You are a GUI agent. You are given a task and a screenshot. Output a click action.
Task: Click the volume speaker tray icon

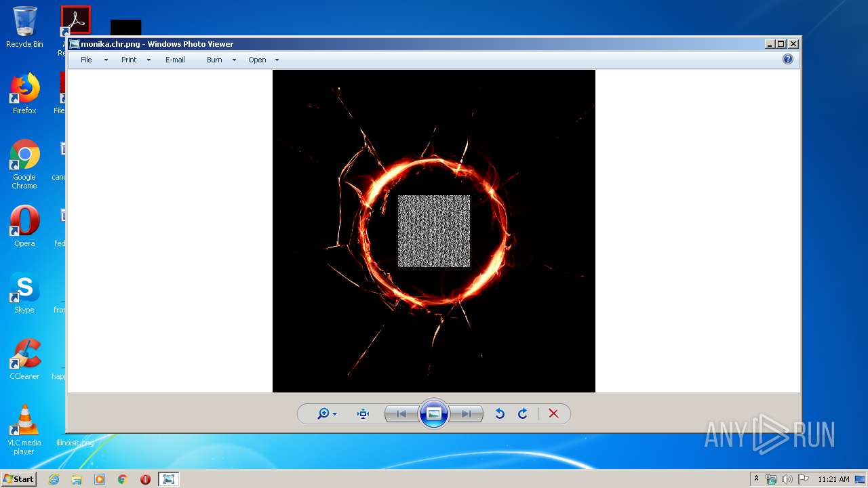coord(787,479)
